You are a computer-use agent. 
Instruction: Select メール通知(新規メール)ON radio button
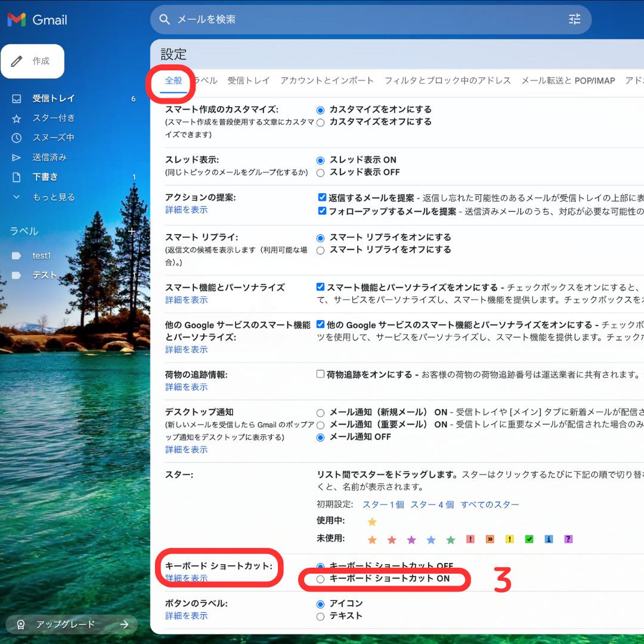[320, 413]
